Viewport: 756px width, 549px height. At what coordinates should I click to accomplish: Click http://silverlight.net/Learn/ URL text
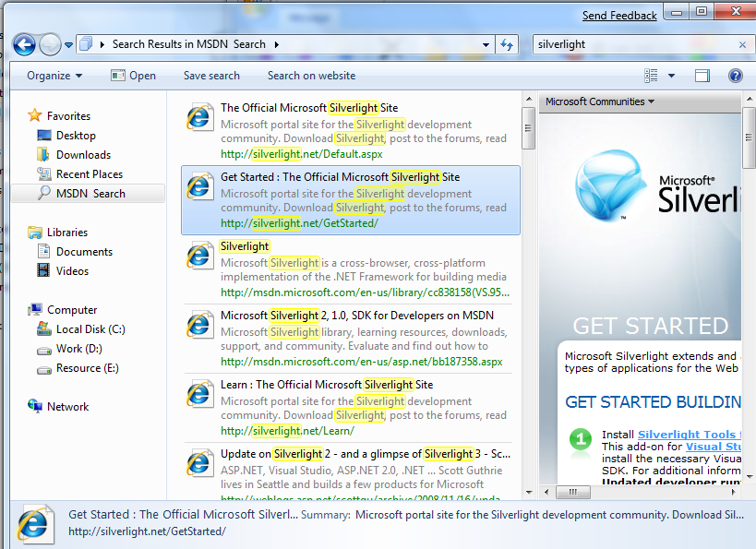pyautogui.click(x=287, y=432)
